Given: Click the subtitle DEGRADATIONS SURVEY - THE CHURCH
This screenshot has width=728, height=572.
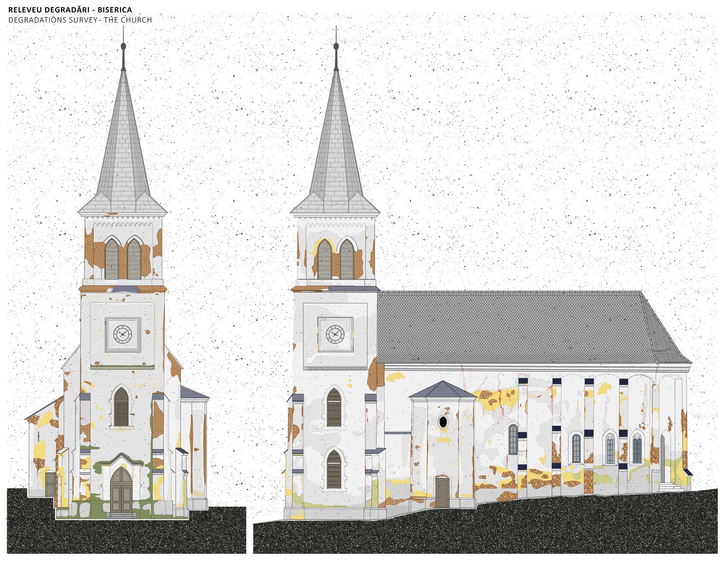Looking at the screenshot, I should pos(80,20).
